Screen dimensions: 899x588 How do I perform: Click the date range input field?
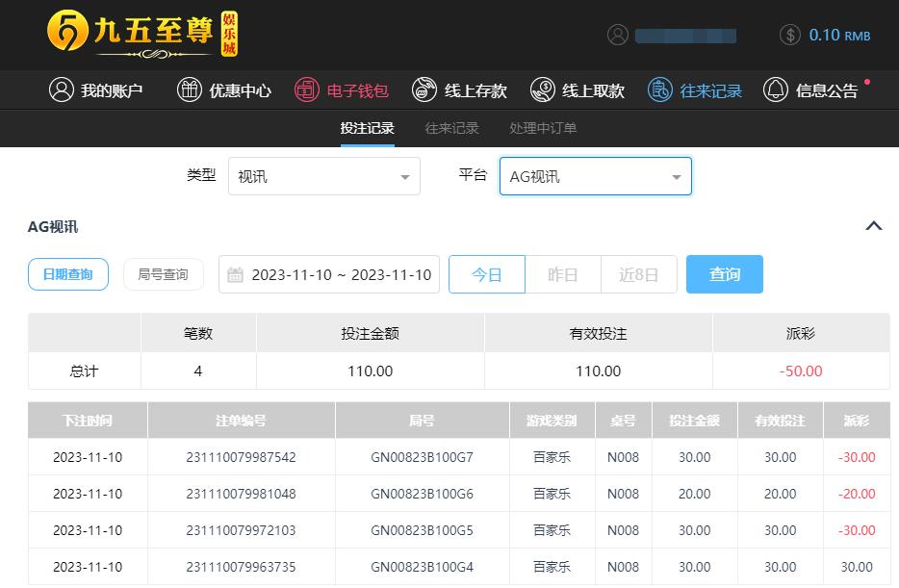click(329, 274)
